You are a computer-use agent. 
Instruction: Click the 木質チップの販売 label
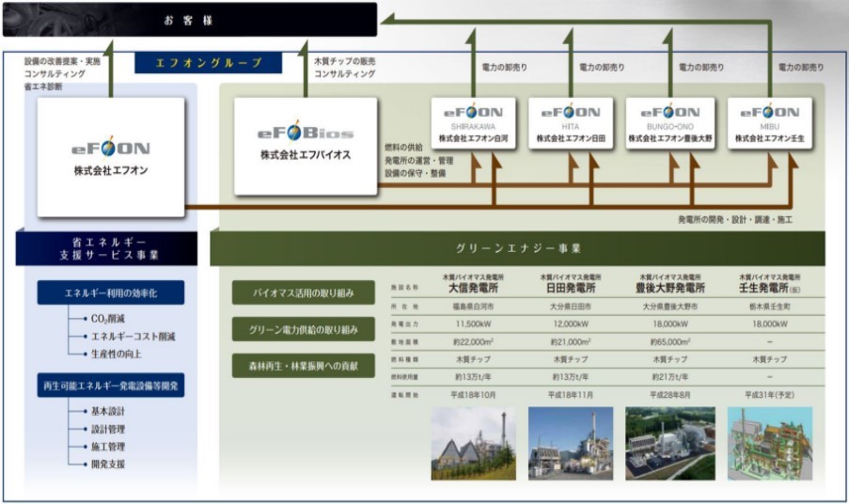tap(344, 61)
